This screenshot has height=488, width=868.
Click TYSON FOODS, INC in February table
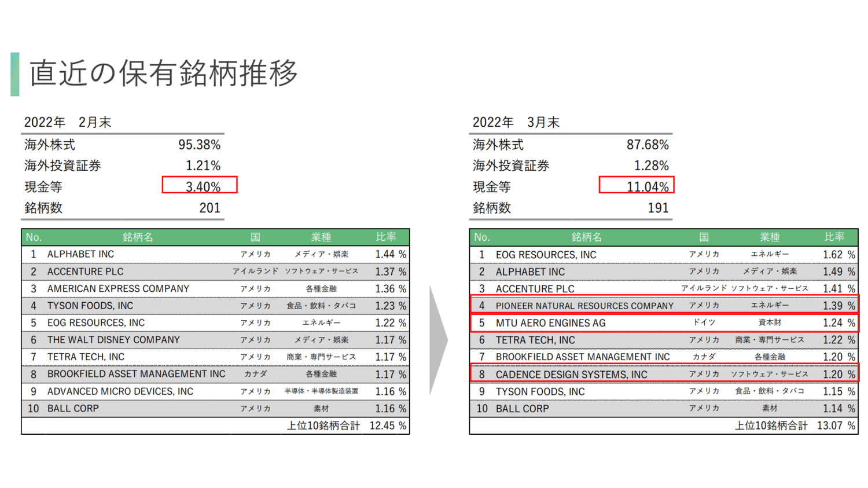coord(90,306)
